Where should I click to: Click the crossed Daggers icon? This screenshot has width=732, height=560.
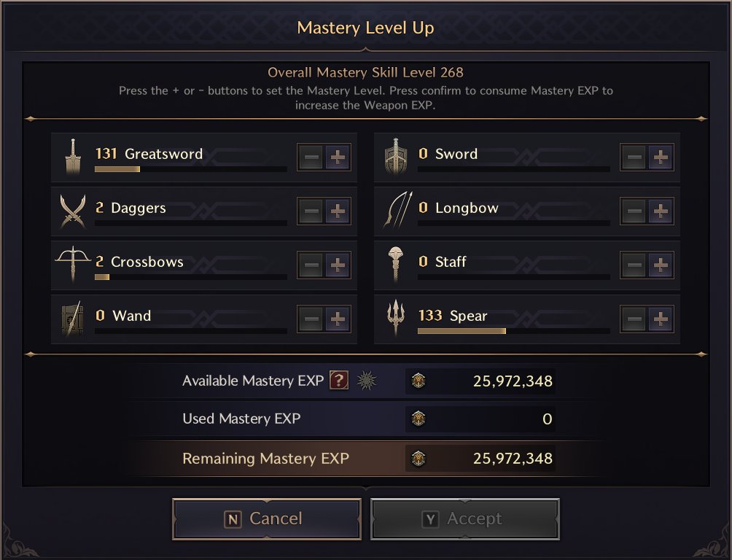tap(73, 211)
